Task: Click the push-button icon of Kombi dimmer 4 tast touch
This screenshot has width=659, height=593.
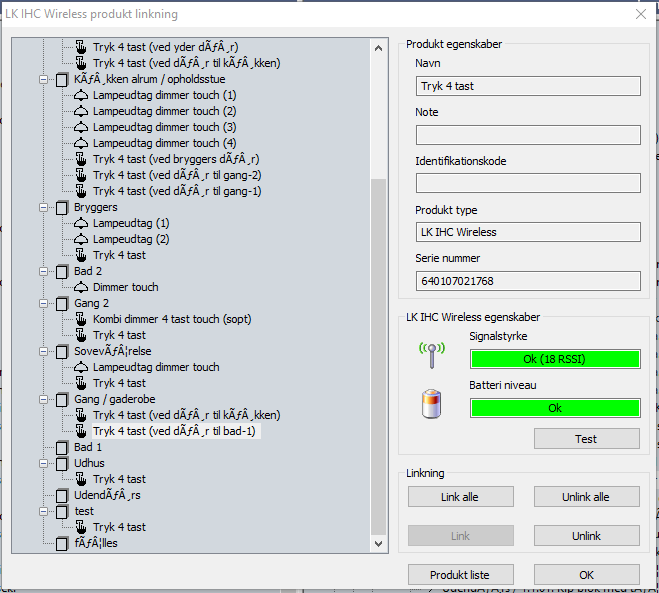Action: (x=82, y=319)
